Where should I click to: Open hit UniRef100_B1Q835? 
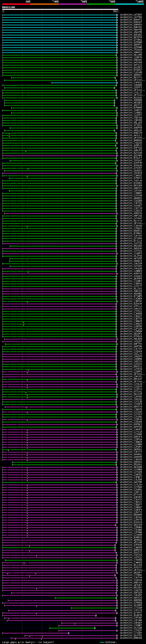131,615
